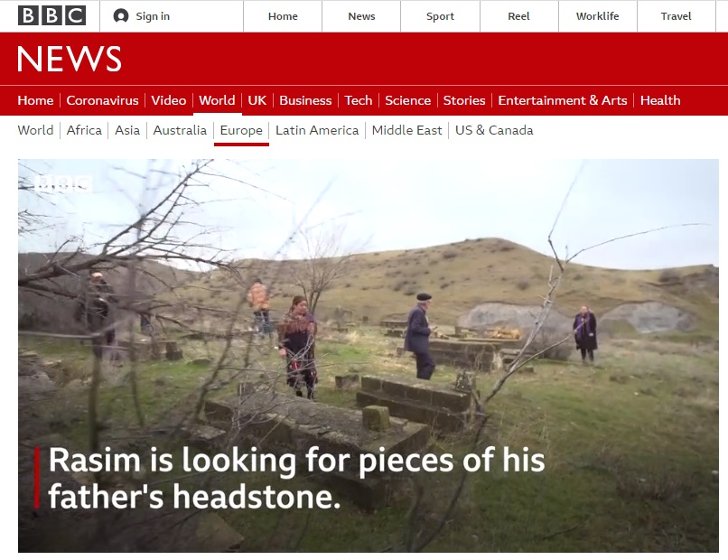Viewport: 728px width, 560px height.
Task: Go to Home in top bar
Action: click(x=283, y=16)
